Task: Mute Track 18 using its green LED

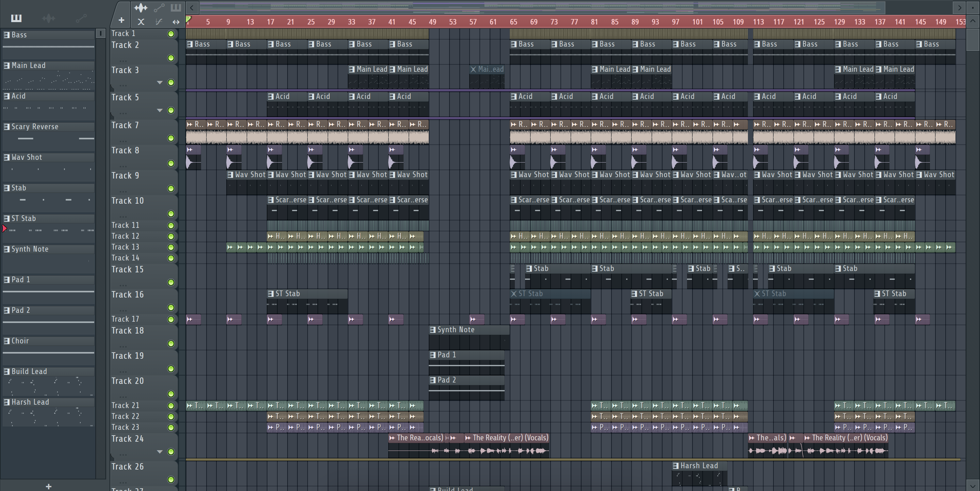Action: point(171,343)
